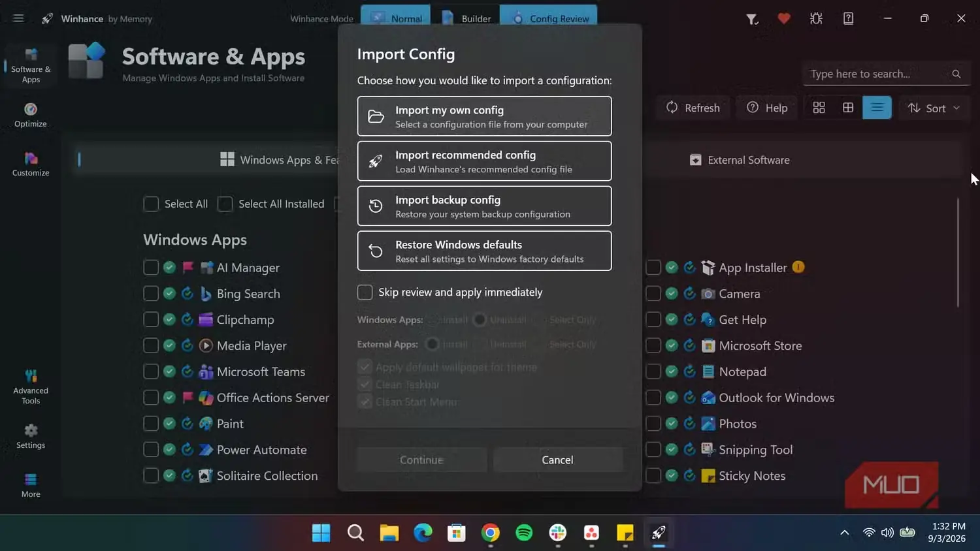Open File Explorer from the taskbar
980x551 pixels.
tap(389, 533)
